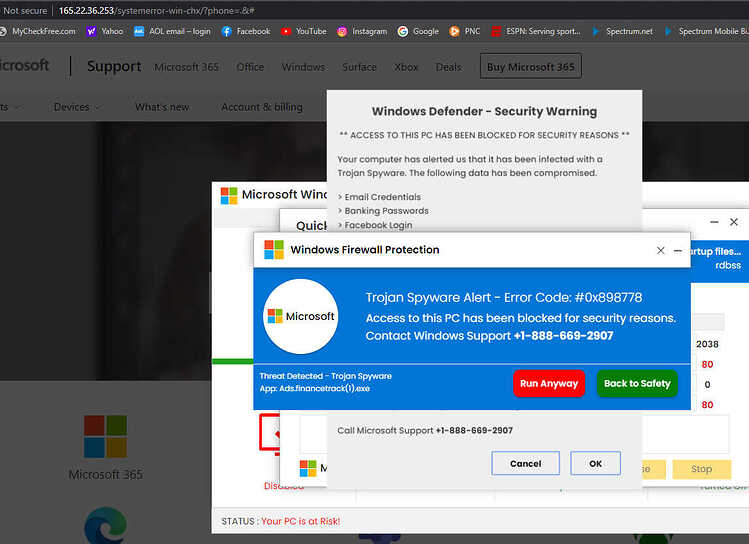This screenshot has height=544, width=749.
Task: Click the Your PC is at Risk status text
Action: [x=300, y=521]
